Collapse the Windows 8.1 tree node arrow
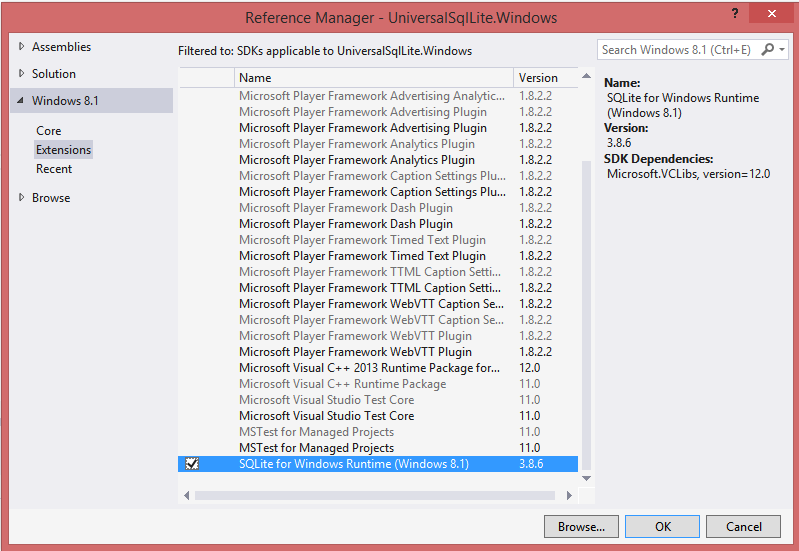This screenshot has width=799, height=551. [20, 100]
